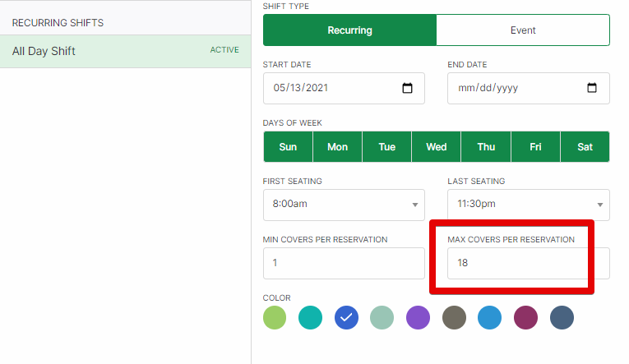Click the ACTIVE status label
This screenshot has width=629, height=364.
(224, 49)
